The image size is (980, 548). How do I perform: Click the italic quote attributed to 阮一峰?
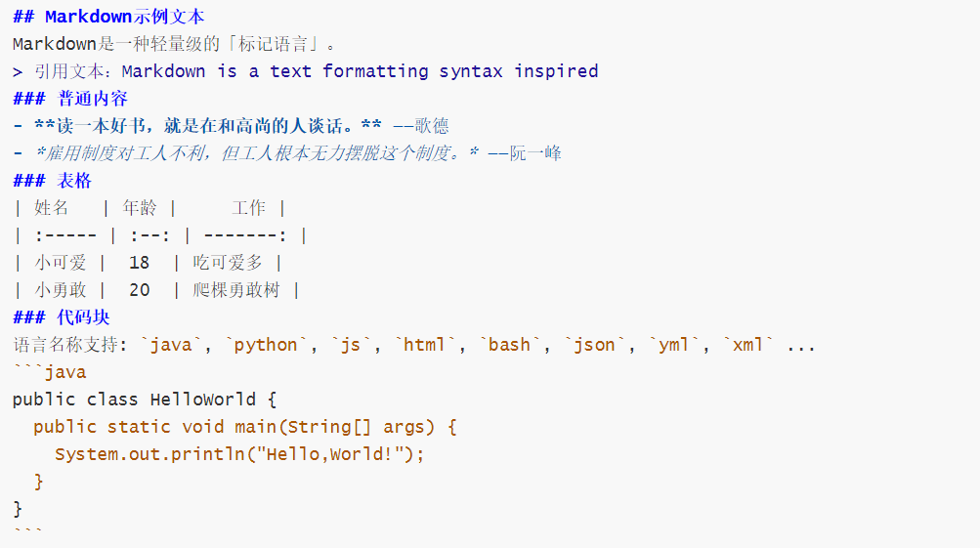(x=258, y=153)
